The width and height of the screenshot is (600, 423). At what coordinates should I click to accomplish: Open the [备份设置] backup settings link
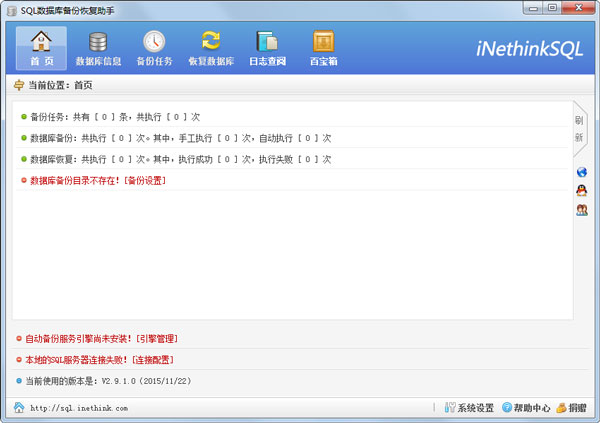pos(145,180)
